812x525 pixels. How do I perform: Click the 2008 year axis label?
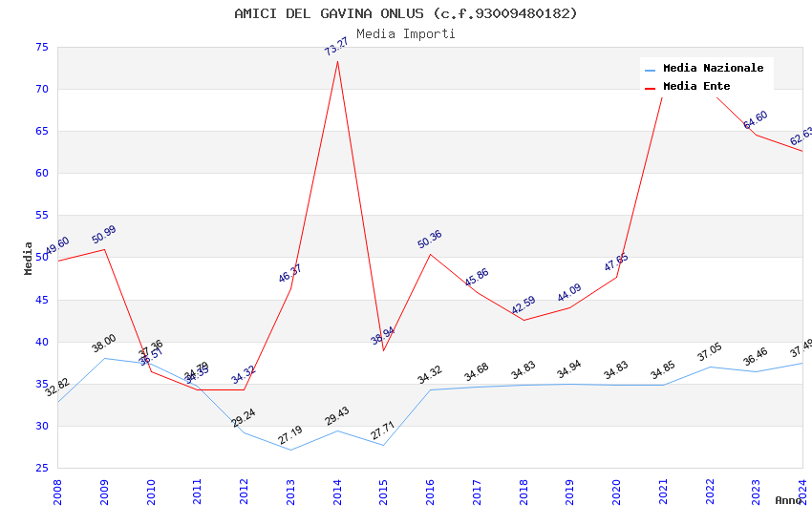(x=57, y=492)
